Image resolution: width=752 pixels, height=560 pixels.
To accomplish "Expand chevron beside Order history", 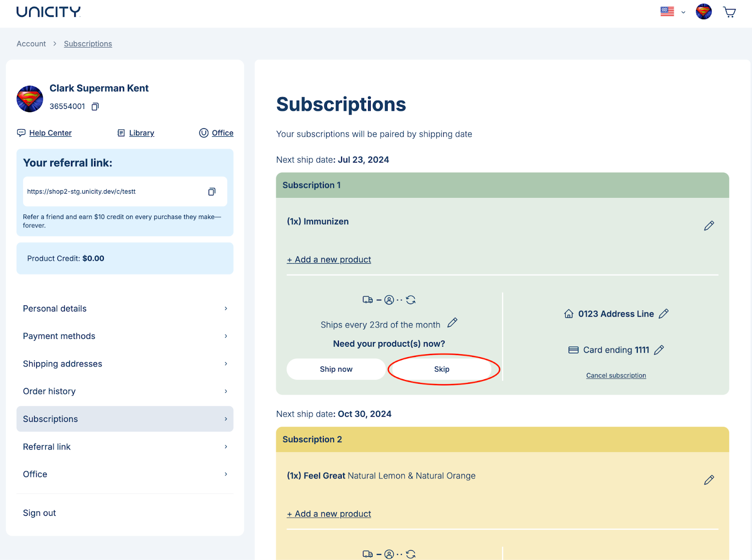I will 226,391.
